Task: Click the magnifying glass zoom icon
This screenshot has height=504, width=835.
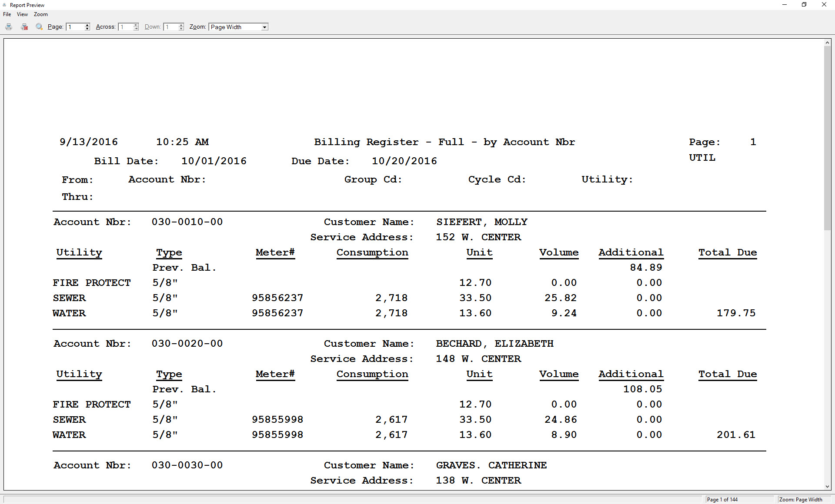Action: 39,27
